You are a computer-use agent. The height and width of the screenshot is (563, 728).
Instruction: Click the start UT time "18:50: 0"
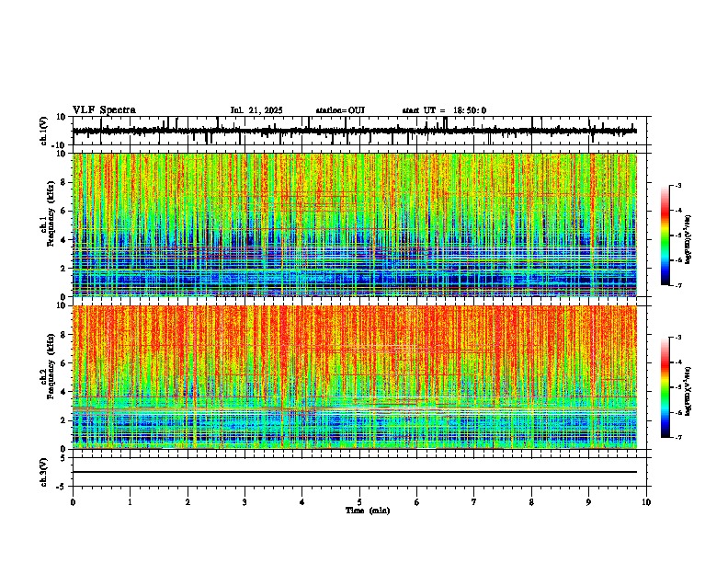[x=470, y=110]
